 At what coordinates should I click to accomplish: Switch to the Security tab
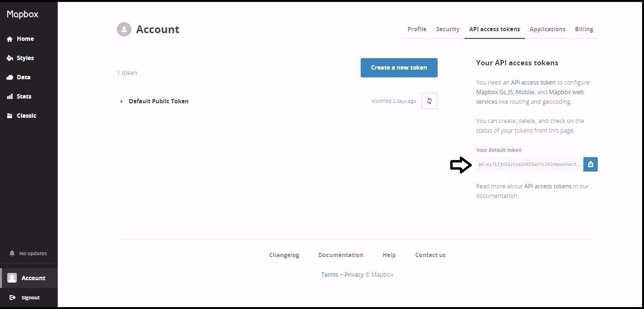click(x=448, y=29)
